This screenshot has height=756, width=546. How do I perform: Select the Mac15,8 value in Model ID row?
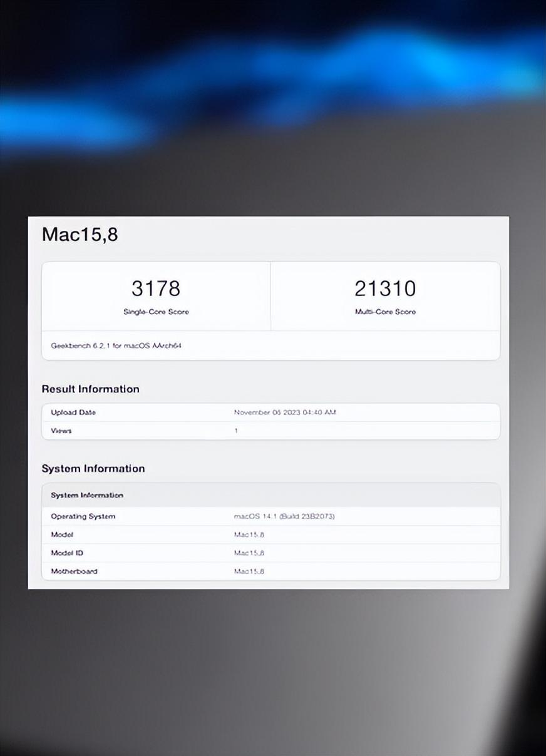coord(249,553)
